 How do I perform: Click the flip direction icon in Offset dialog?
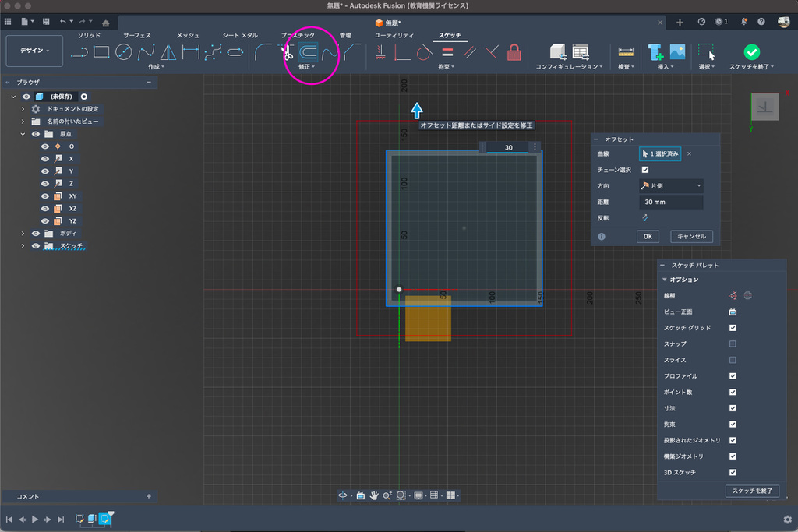click(x=645, y=218)
